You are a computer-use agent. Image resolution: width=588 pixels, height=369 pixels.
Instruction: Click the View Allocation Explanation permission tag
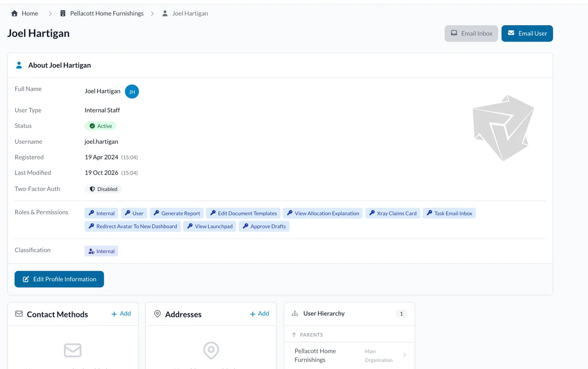(x=323, y=213)
